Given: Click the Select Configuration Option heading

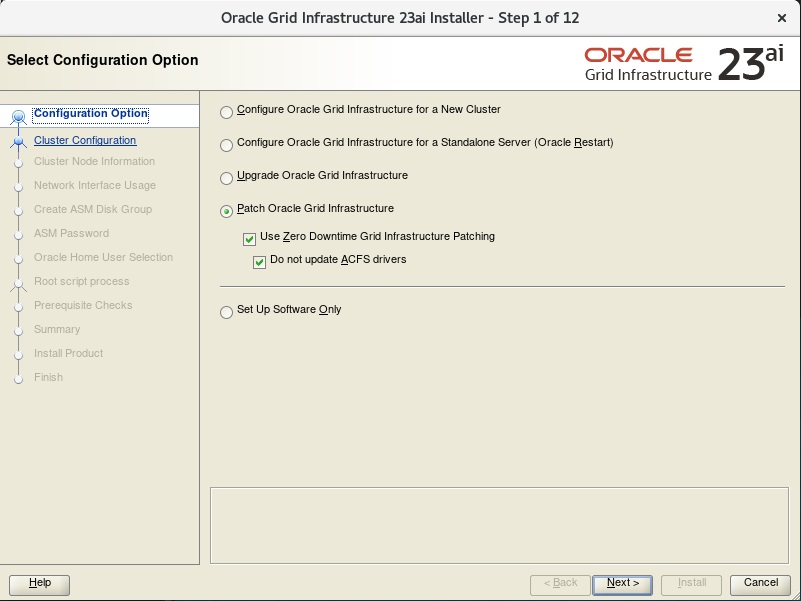Looking at the screenshot, I should point(103,60).
